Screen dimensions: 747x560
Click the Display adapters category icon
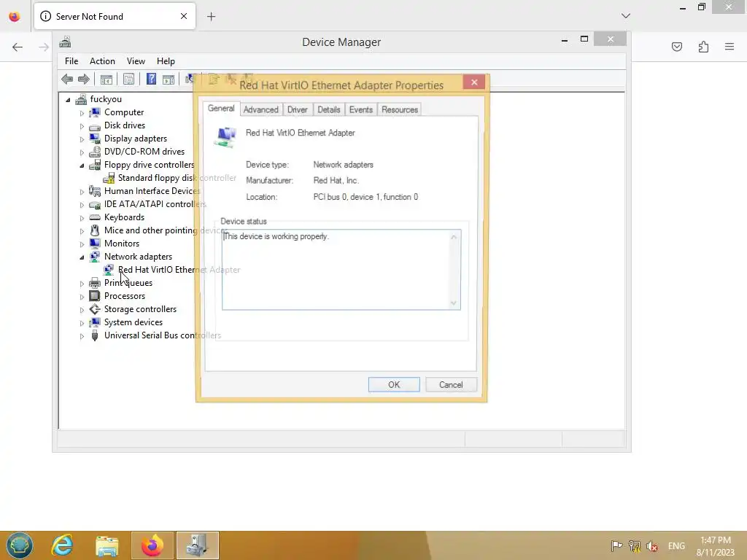[x=95, y=139]
